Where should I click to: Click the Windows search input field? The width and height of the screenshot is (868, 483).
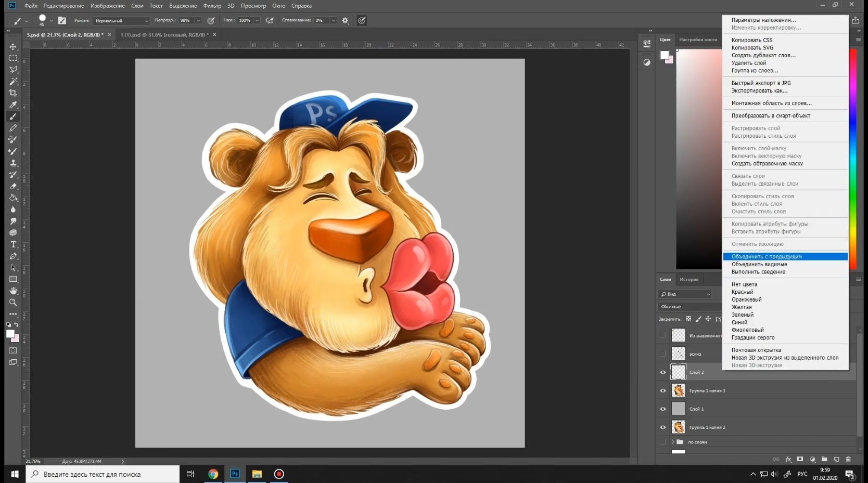click(x=103, y=474)
